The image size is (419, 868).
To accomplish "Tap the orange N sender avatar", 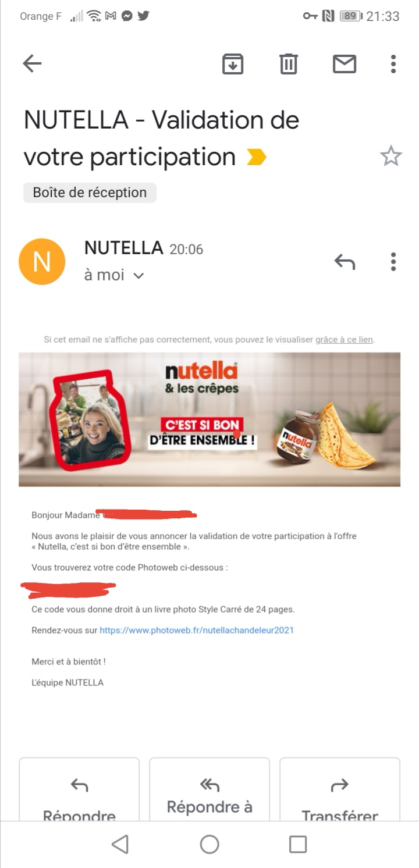I will (x=42, y=262).
